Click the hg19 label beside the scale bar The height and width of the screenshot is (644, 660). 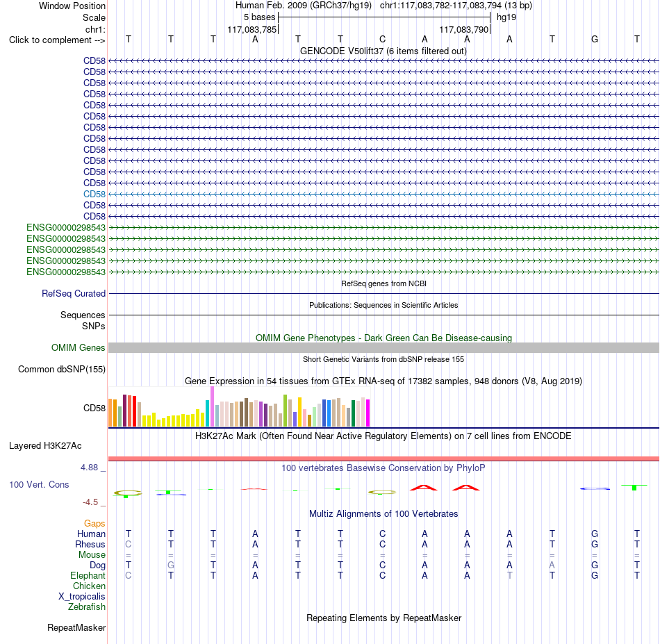[x=506, y=17]
